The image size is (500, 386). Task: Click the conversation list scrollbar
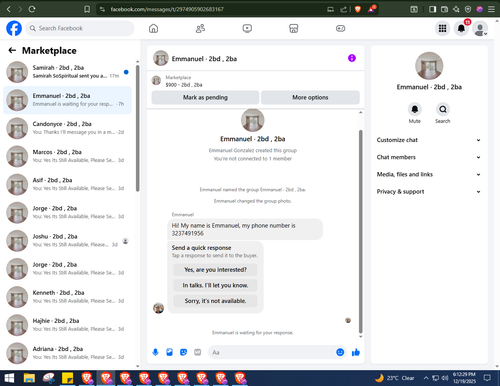coord(138,128)
